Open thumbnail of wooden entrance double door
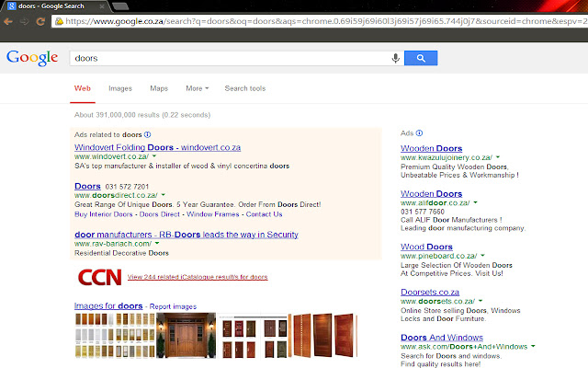Viewport: 588px width, 368px height. pyautogui.click(x=186, y=335)
